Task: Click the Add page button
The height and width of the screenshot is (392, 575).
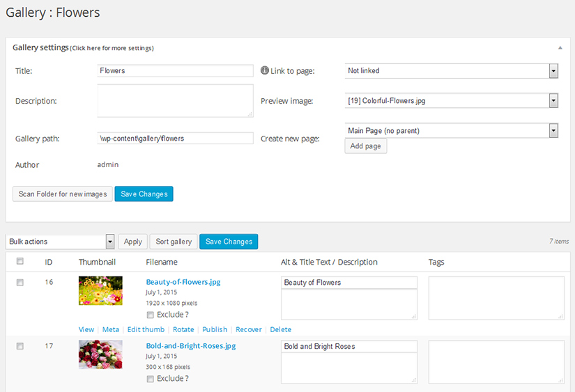Action: click(365, 146)
